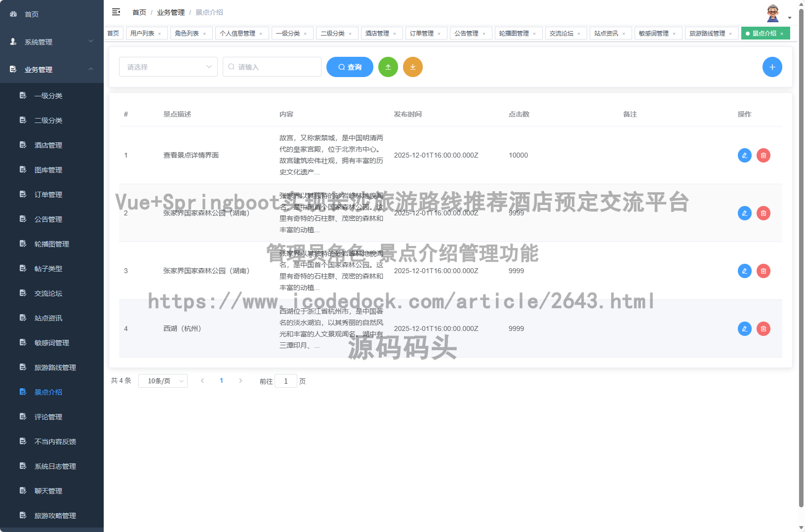Click the dashboard icon beside 首页 in sidebar
The image size is (805, 532).
pyautogui.click(x=13, y=14)
